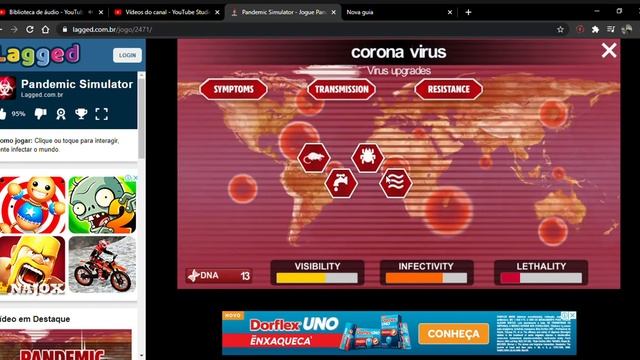This screenshot has width=640, height=360.
Task: Click the Pandemic featured video thumbnail
Action: pyautogui.click(x=65, y=344)
